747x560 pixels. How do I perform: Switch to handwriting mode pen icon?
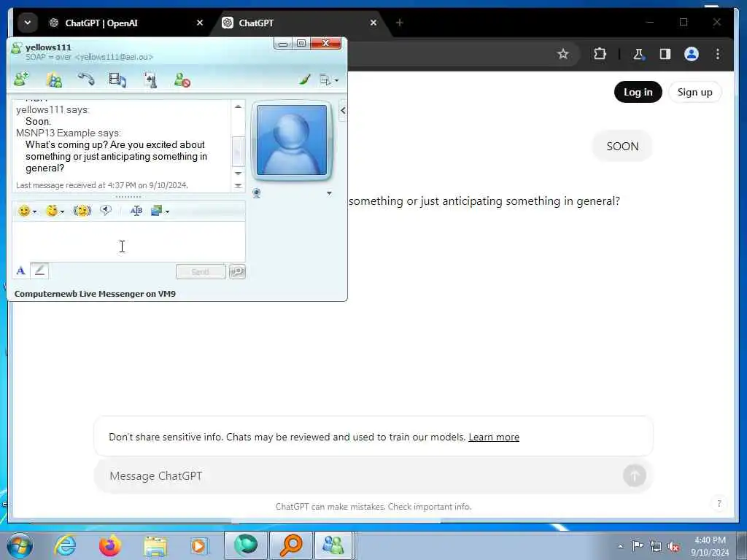[39, 271]
